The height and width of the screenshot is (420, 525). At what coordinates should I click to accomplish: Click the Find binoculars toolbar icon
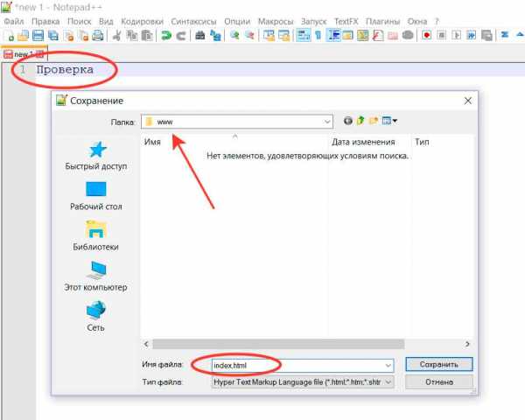(200, 36)
